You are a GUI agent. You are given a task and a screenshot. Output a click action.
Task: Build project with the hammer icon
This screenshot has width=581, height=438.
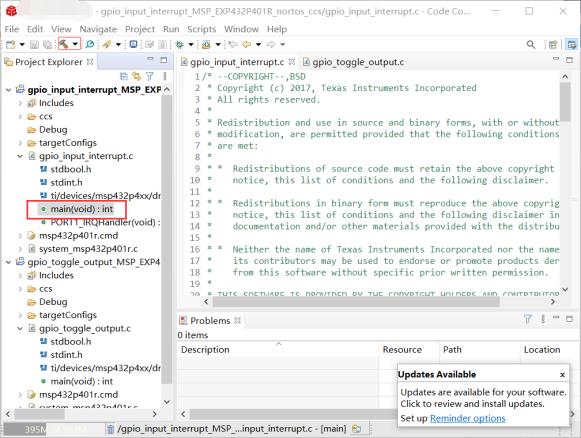[64, 44]
